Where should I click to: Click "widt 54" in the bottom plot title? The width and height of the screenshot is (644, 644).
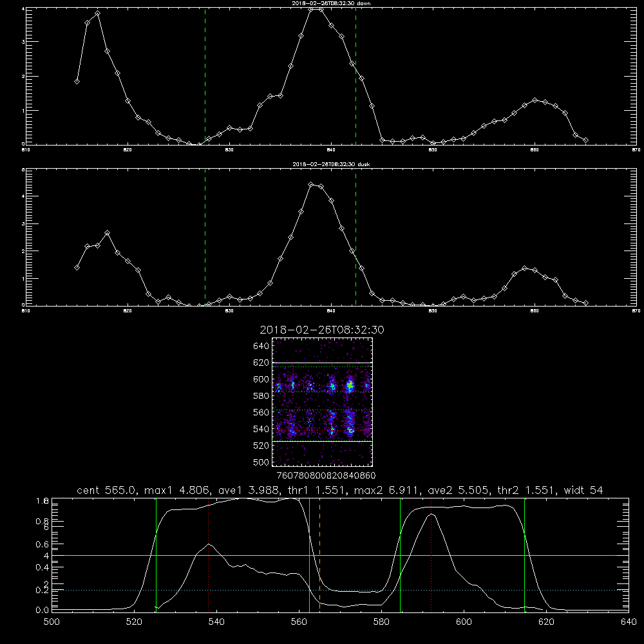coord(583,490)
